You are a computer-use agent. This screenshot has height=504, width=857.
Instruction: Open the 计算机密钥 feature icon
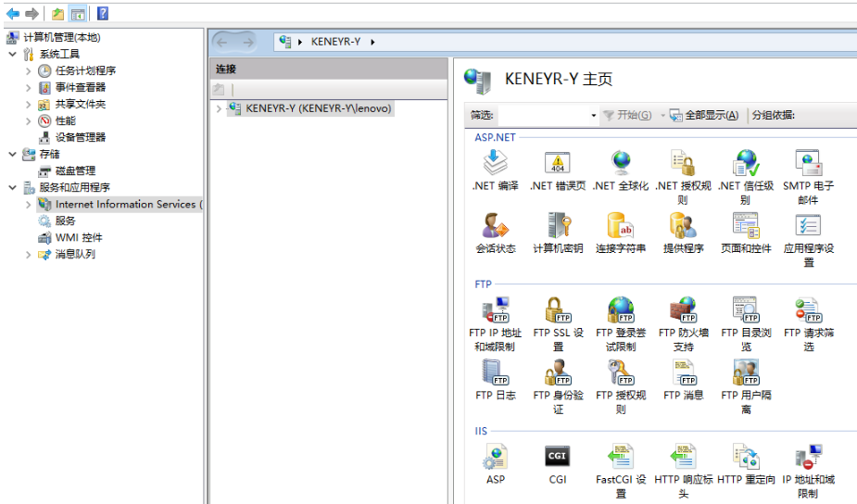tap(558, 226)
